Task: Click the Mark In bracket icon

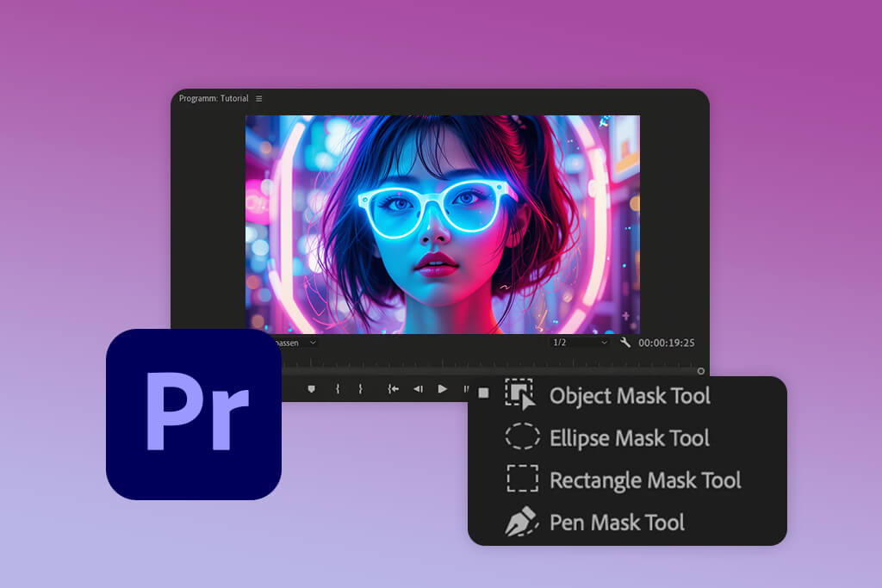Action: click(x=338, y=389)
